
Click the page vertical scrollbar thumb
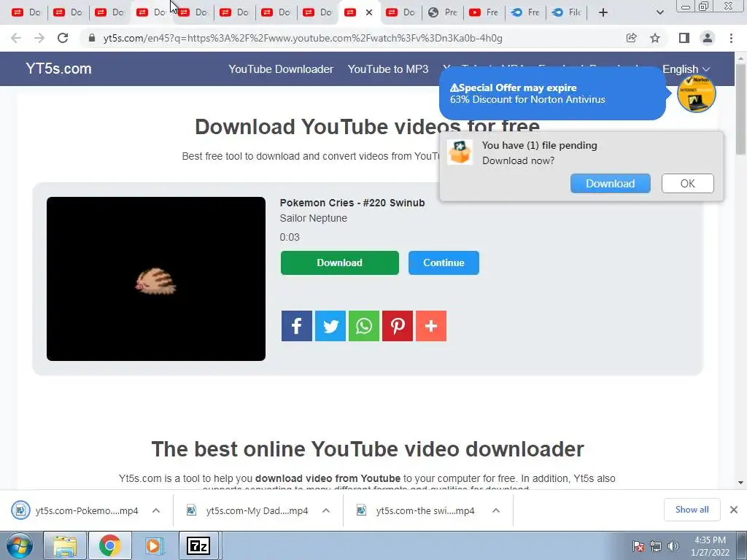[x=740, y=109]
